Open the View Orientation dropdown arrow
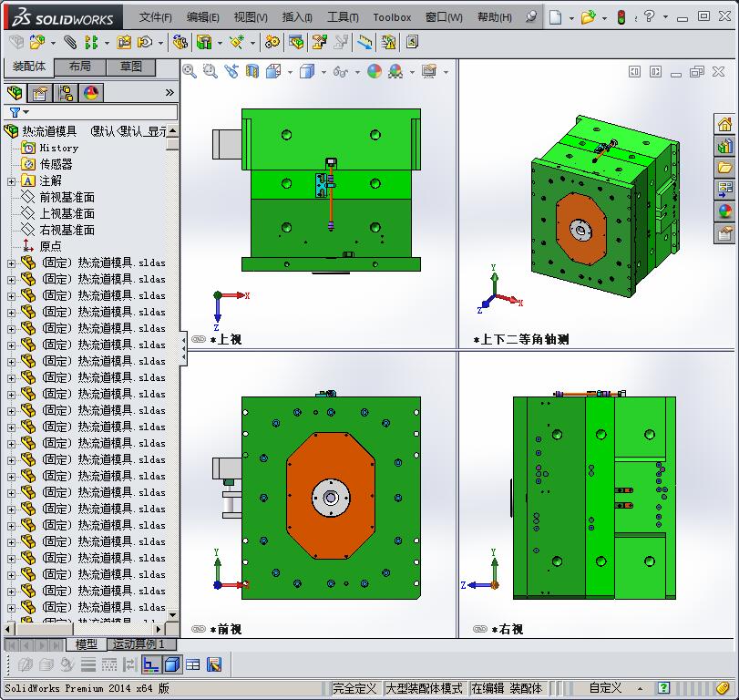The height and width of the screenshot is (700, 739). pyautogui.click(x=289, y=71)
